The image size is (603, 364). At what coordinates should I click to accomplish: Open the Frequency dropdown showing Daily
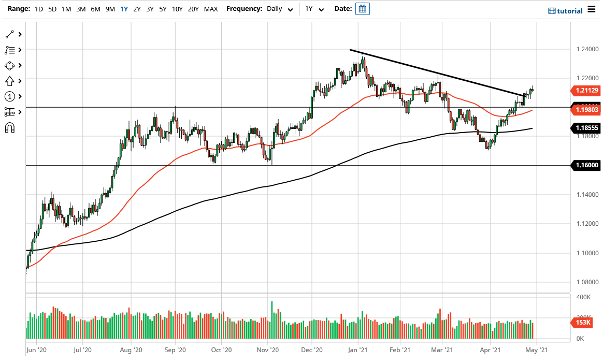(279, 9)
